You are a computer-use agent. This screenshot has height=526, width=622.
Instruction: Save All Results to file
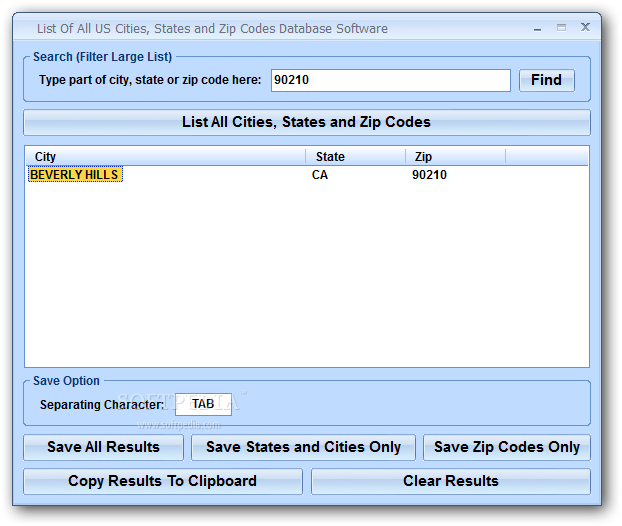(104, 447)
